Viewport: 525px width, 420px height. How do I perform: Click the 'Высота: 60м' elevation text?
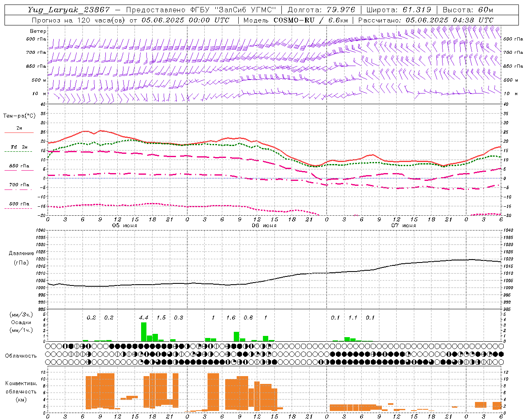(468, 10)
